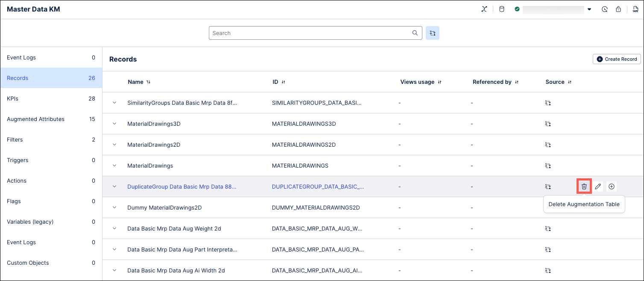Expand the SimilarityGroups Data Basic row chevron
The height and width of the screenshot is (281, 644).
click(x=114, y=103)
